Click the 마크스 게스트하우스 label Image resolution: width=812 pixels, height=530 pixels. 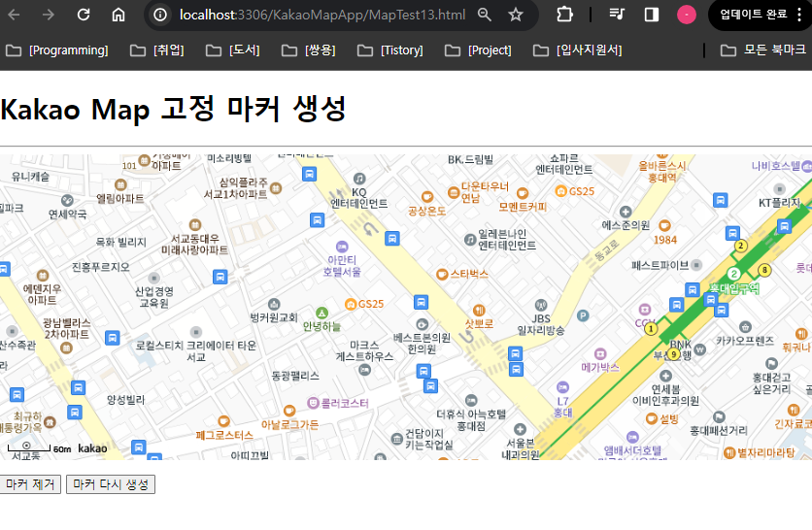pyautogui.click(x=364, y=351)
